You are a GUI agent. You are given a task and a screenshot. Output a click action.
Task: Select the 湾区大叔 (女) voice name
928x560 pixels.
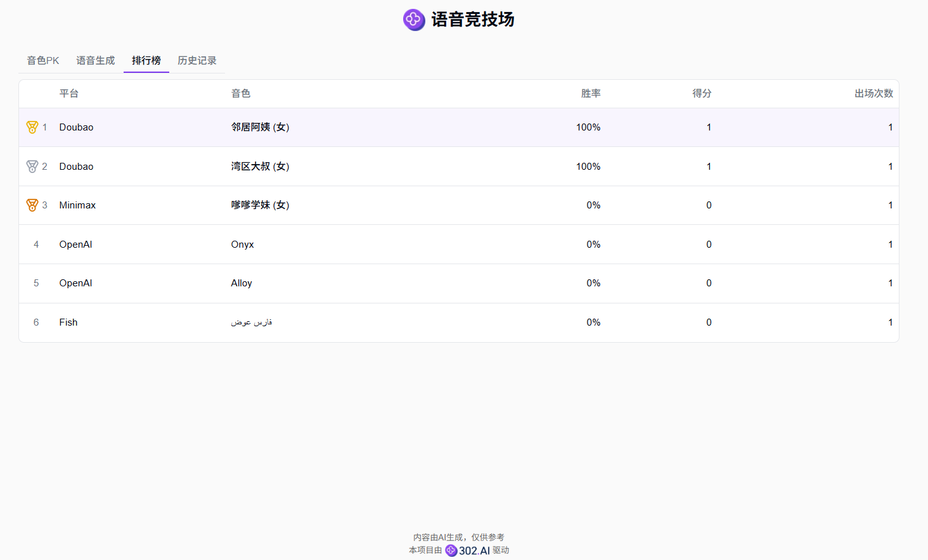coord(261,167)
